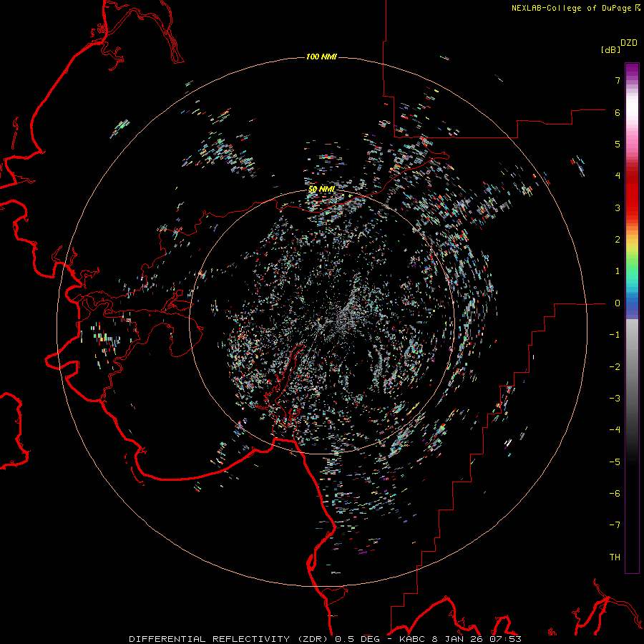
Task: Click the -3 value on color scale
Action: [615, 399]
